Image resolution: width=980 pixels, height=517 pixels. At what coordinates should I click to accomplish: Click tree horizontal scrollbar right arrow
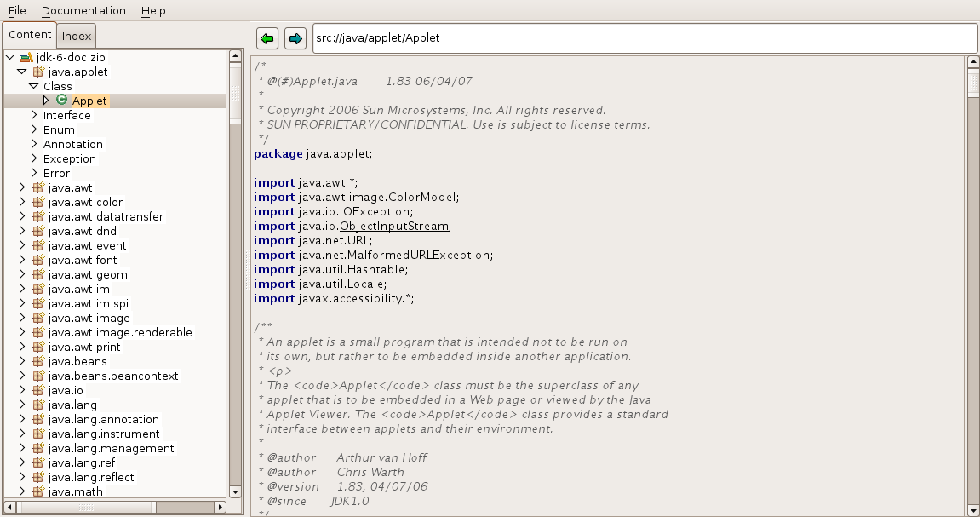(220, 507)
